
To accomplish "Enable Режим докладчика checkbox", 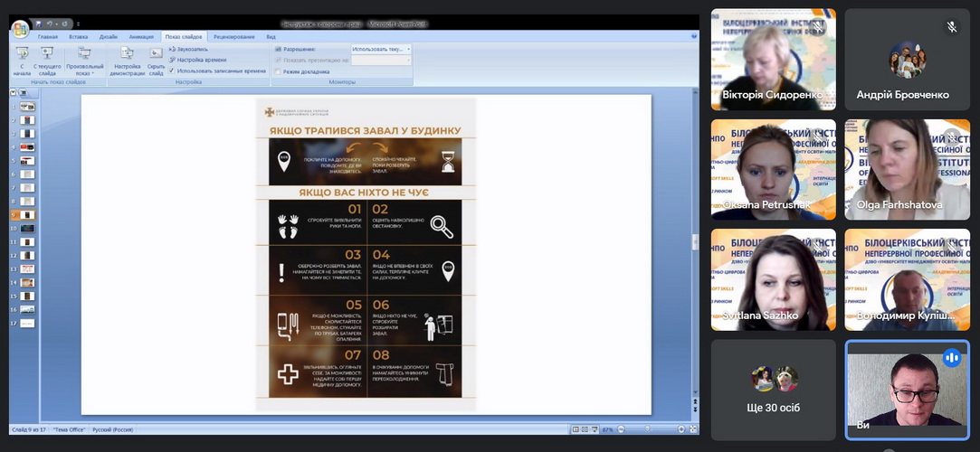I will point(279,71).
